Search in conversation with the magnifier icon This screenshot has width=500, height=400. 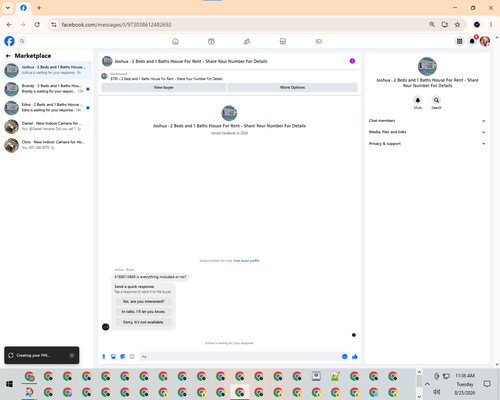tap(436, 100)
